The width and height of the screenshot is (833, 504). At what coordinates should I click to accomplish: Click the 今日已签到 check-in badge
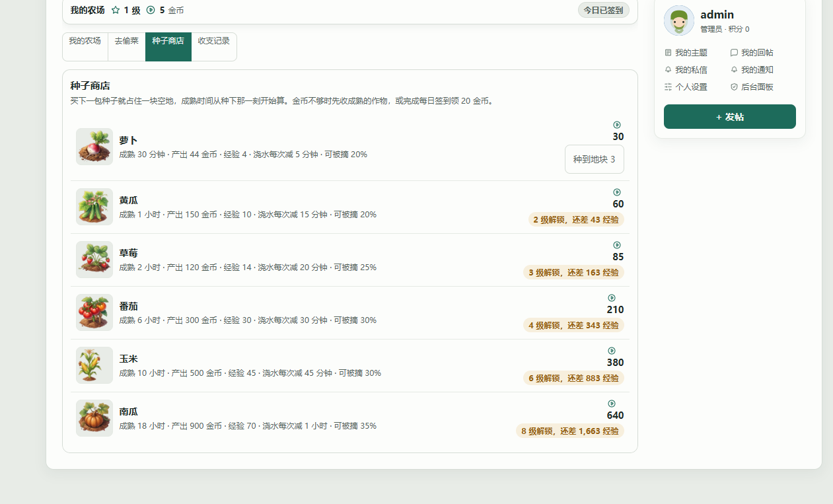604,10
